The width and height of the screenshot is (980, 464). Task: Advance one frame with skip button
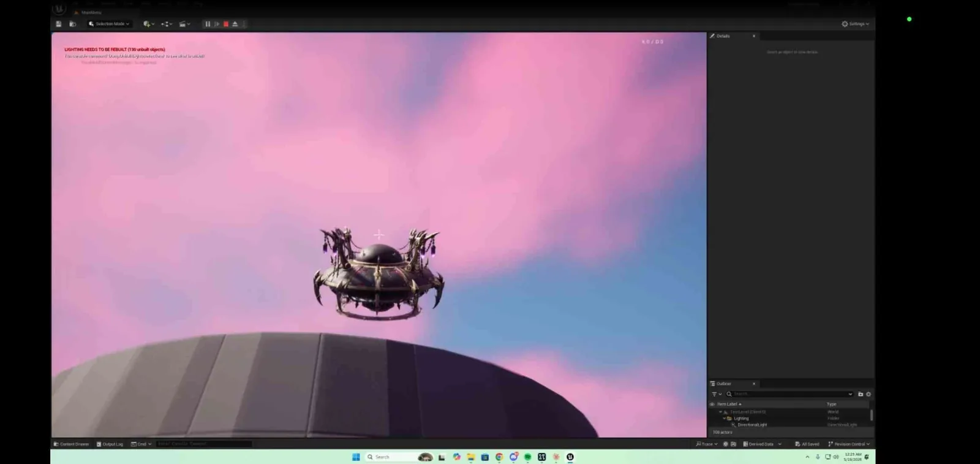tap(217, 24)
